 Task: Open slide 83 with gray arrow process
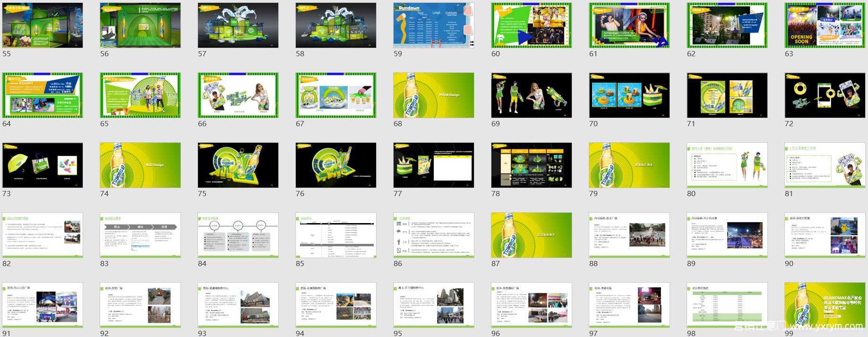[x=140, y=235]
